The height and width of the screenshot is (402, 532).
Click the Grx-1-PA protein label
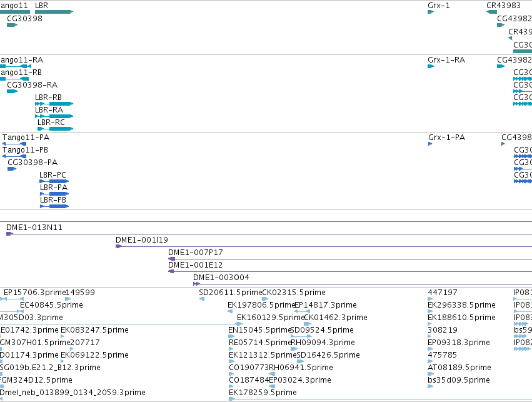point(446,138)
